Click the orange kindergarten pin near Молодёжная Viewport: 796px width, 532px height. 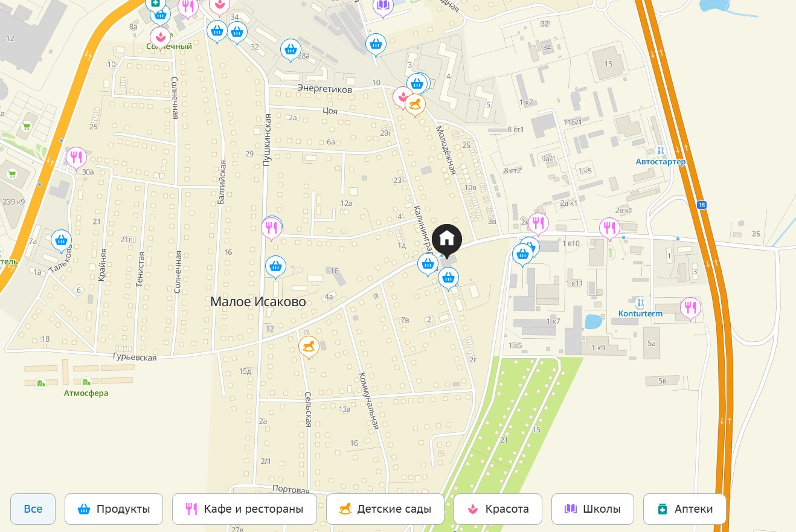pos(415,106)
